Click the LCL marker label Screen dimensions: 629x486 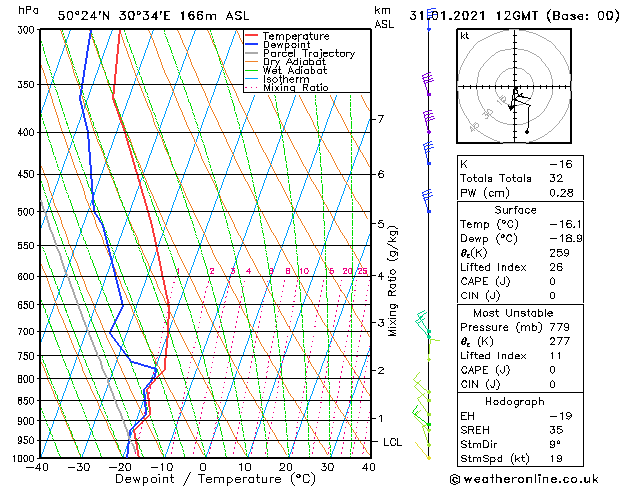[392, 442]
